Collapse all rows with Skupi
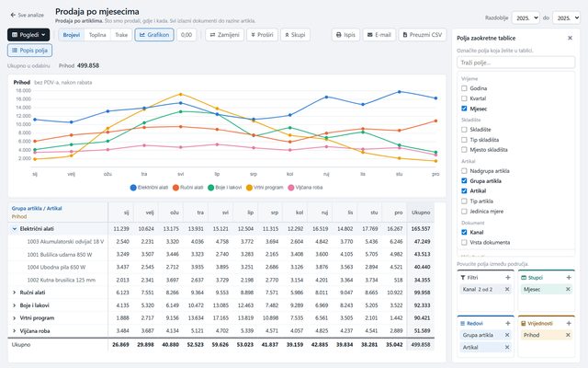Screen dimensions: 588x368 click(295, 35)
